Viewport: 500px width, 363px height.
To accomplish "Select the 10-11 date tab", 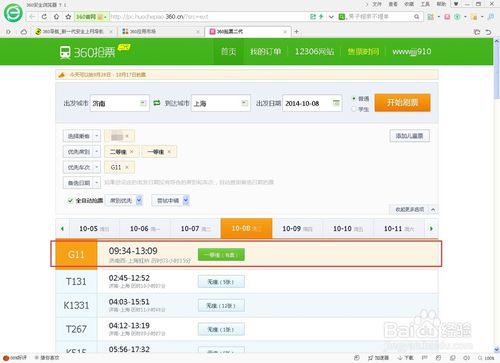I will (399, 229).
